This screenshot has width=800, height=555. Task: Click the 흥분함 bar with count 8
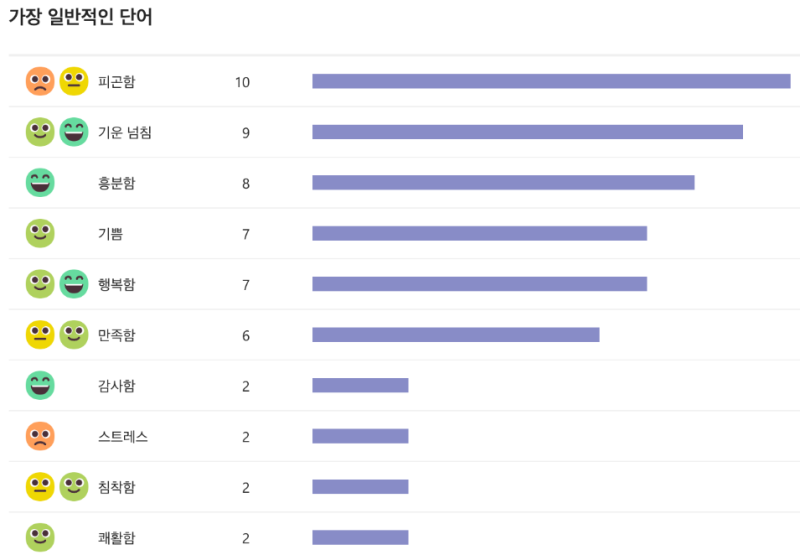pos(503,183)
